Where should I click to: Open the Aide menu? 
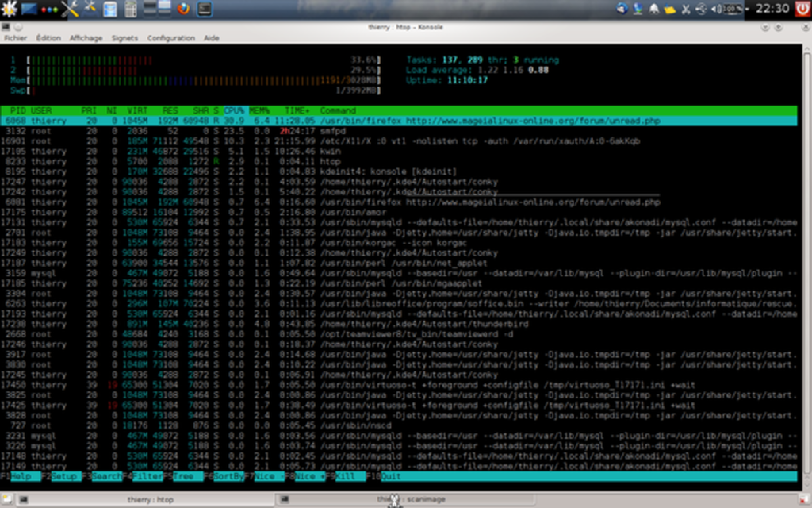point(211,38)
